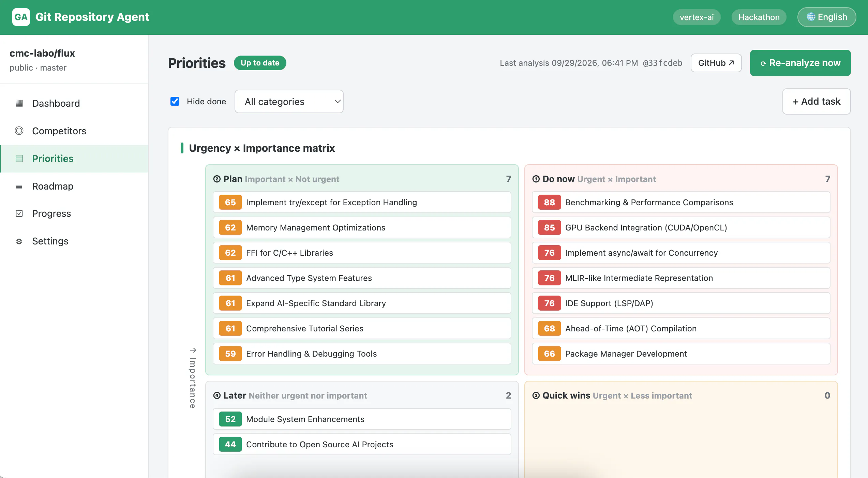The height and width of the screenshot is (478, 868).
Task: Click the refresh icon on Re-analyze now
Action: pyautogui.click(x=763, y=63)
